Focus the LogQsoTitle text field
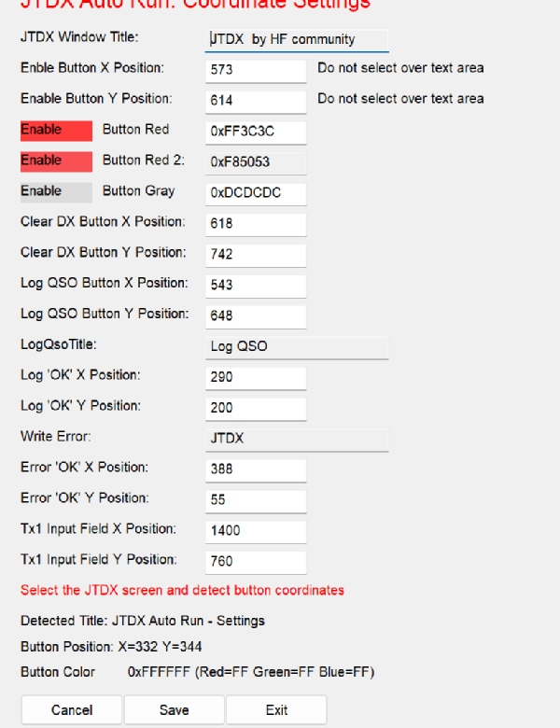 (x=297, y=346)
